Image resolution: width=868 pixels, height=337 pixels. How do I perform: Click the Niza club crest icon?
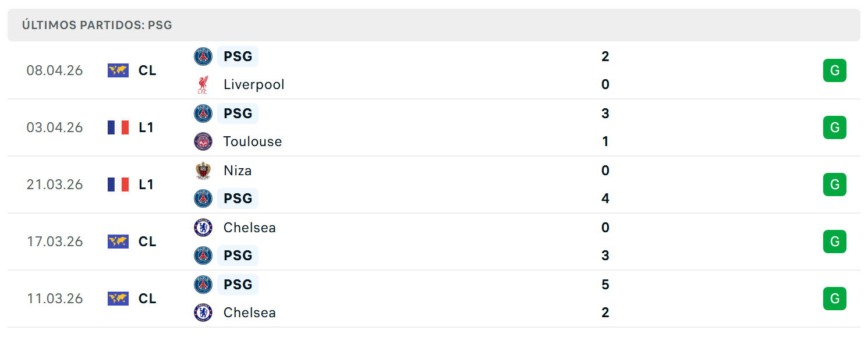(x=203, y=171)
